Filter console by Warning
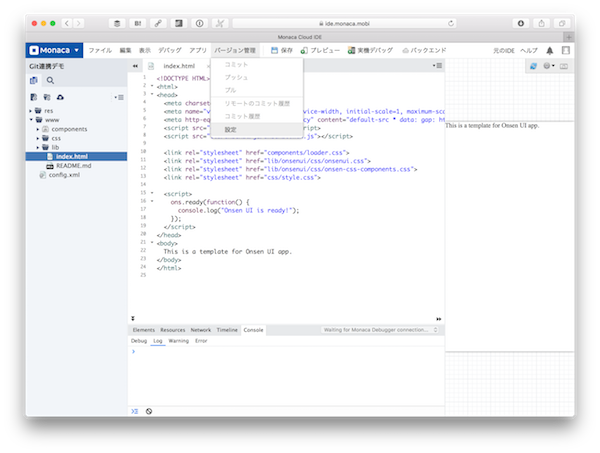 (178, 341)
